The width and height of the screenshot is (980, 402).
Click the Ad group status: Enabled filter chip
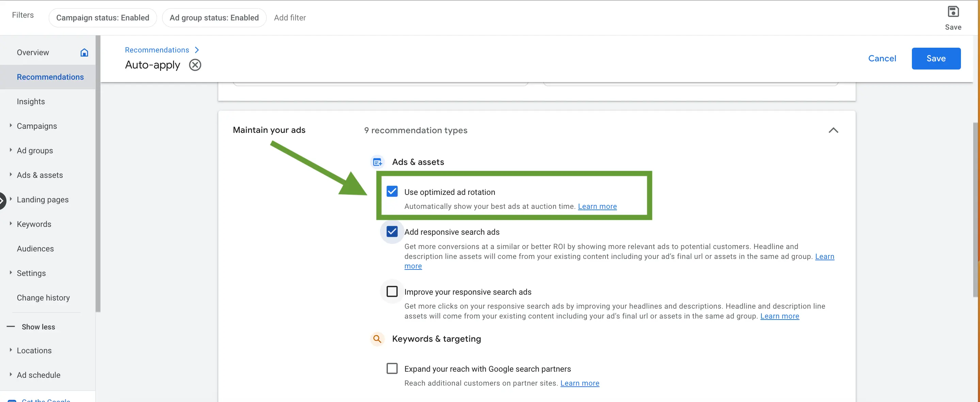(x=214, y=17)
